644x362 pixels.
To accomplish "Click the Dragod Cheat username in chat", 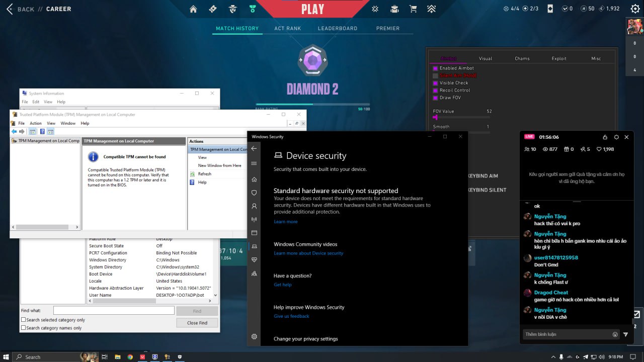I will [x=551, y=293].
